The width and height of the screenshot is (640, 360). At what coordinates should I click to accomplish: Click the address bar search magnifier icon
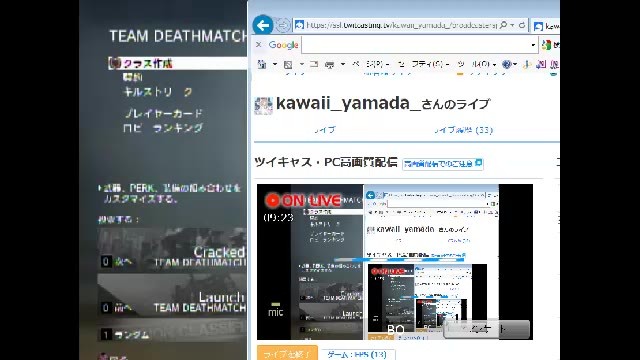coord(503,25)
